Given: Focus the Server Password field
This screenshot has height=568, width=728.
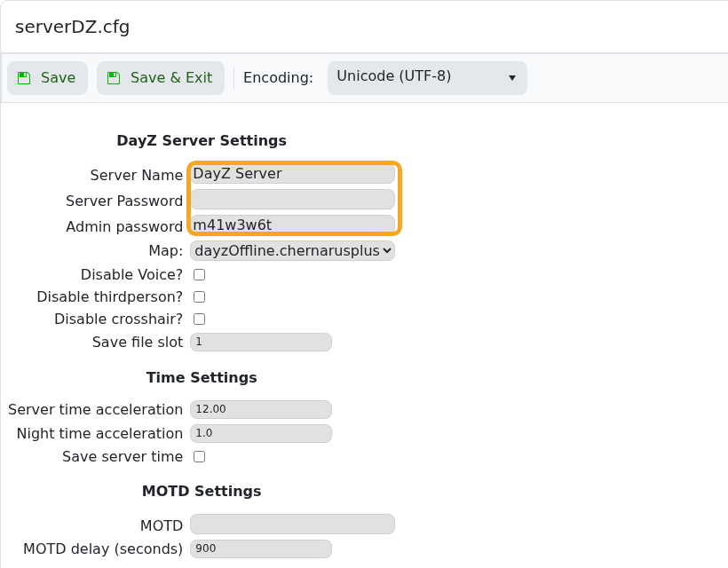Looking at the screenshot, I should [x=292, y=200].
